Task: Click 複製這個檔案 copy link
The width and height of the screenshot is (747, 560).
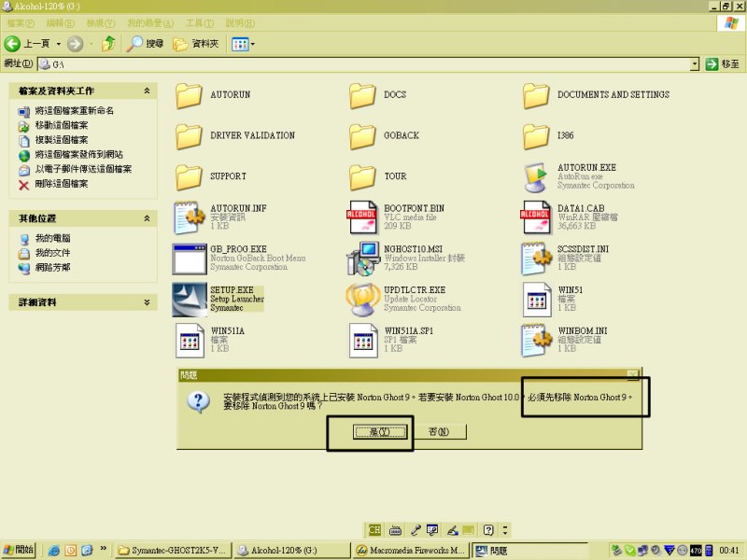Action: point(62,140)
